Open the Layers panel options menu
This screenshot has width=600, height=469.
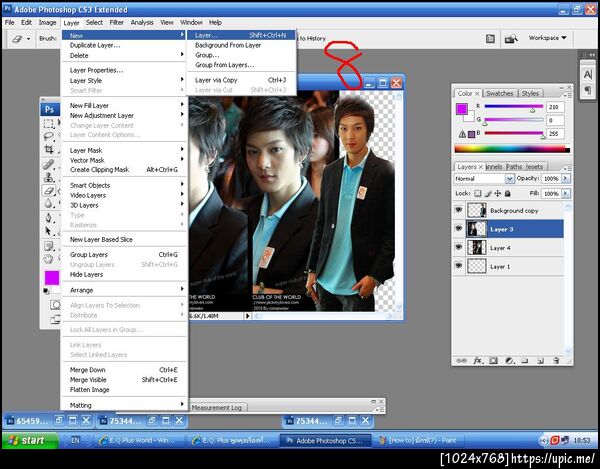[x=567, y=168]
